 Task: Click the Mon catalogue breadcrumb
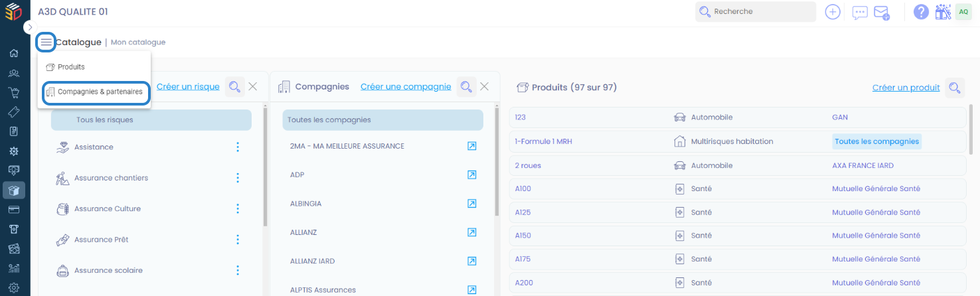coord(138,42)
